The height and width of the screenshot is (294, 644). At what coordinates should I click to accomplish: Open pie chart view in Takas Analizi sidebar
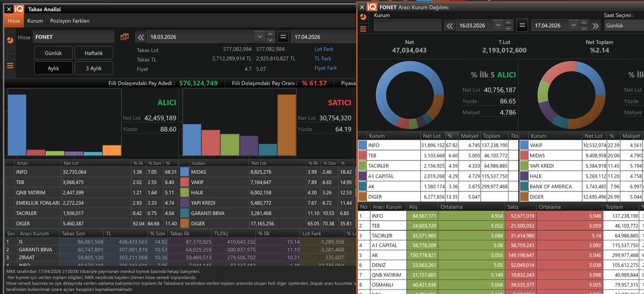(x=10, y=40)
